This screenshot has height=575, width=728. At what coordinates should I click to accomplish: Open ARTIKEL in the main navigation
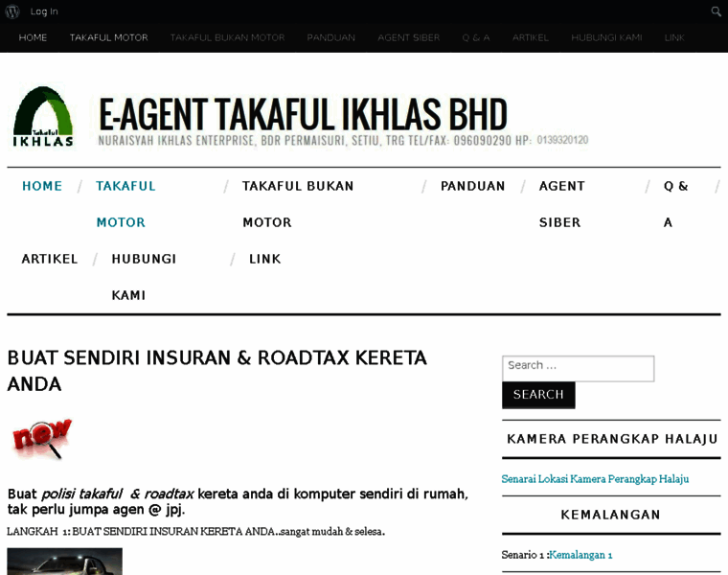[50, 259]
